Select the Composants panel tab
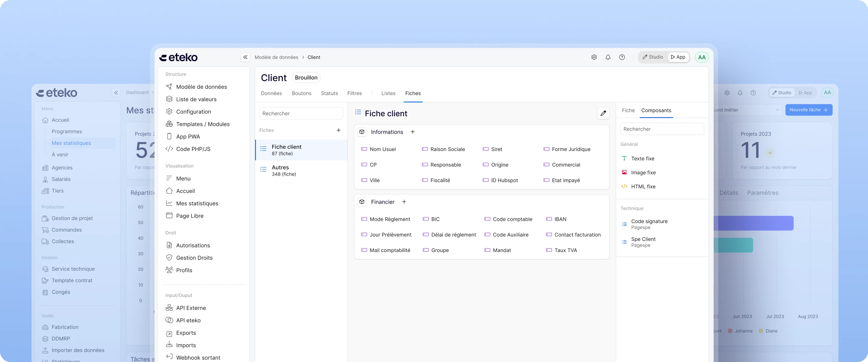Image resolution: width=868 pixels, height=362 pixels. [656, 110]
